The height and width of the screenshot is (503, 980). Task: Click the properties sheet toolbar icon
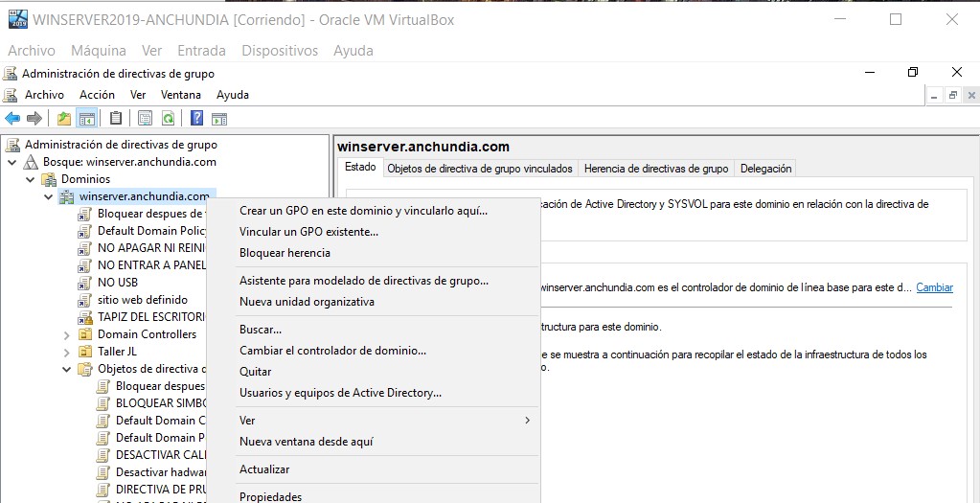pos(145,118)
